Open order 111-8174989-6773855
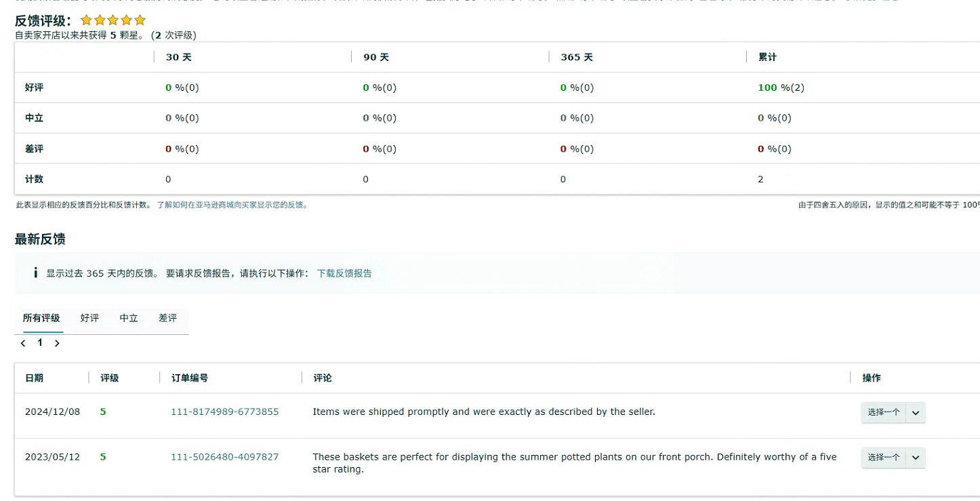This screenshot has height=501, width=980. pyautogui.click(x=224, y=412)
